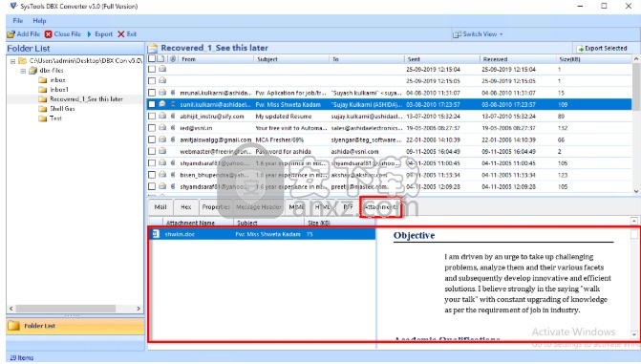Check the 25-09-2019 12:15:05 email row
Screen dimensions: 641x364
coord(152,80)
